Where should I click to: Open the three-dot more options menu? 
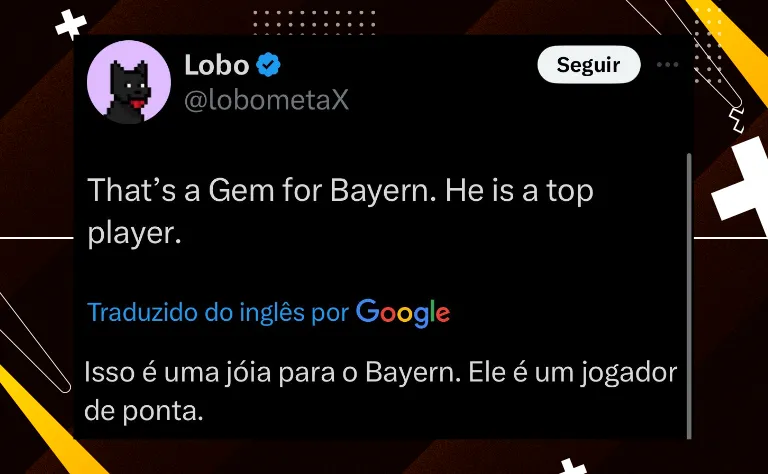coord(668,65)
